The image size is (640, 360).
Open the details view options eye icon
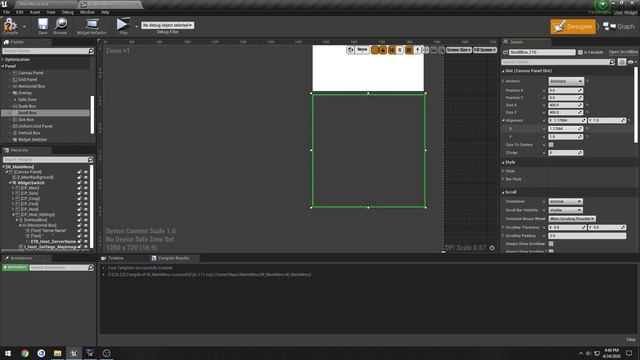632,62
